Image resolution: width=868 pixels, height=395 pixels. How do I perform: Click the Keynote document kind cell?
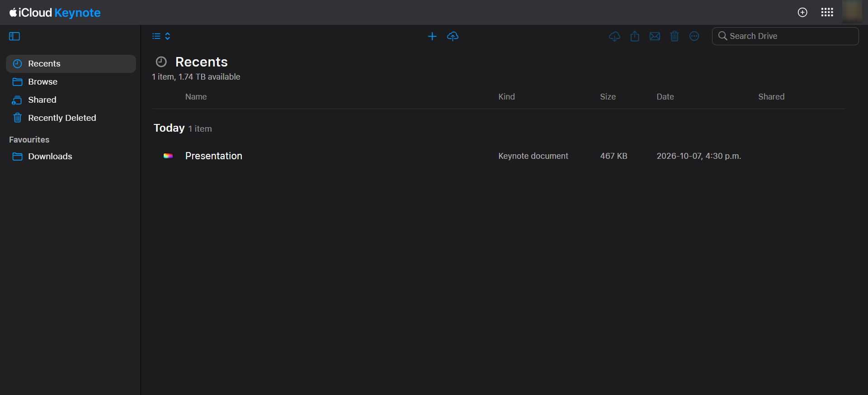pyautogui.click(x=533, y=156)
